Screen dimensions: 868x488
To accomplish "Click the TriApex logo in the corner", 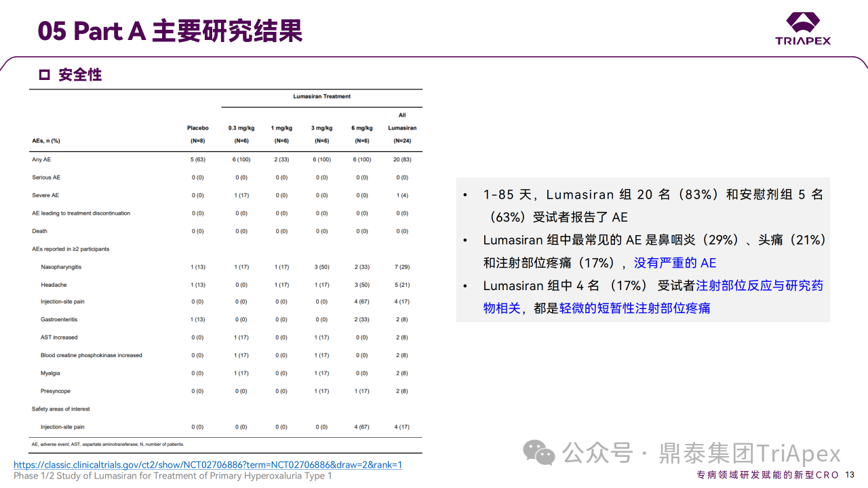I will 803,28.
